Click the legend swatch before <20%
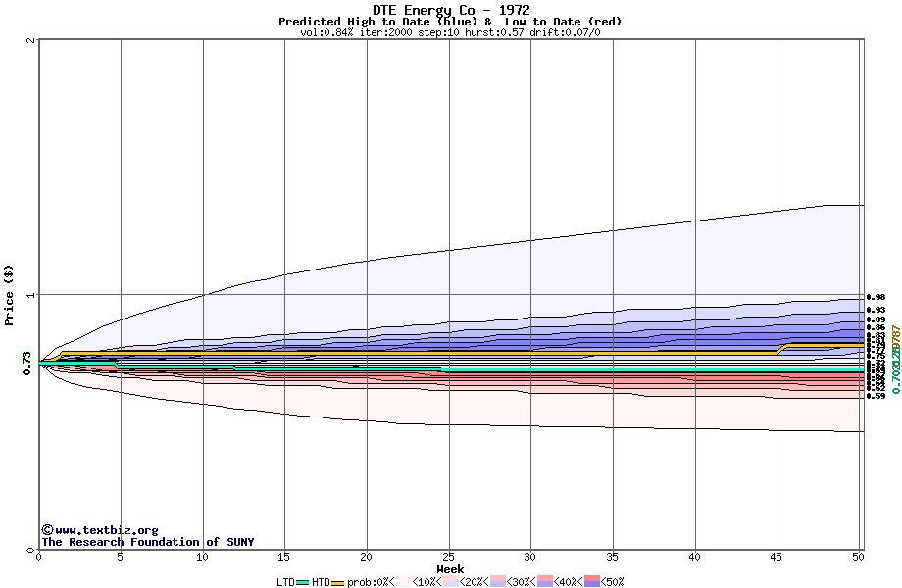Image resolution: width=902 pixels, height=588 pixels. [450, 582]
